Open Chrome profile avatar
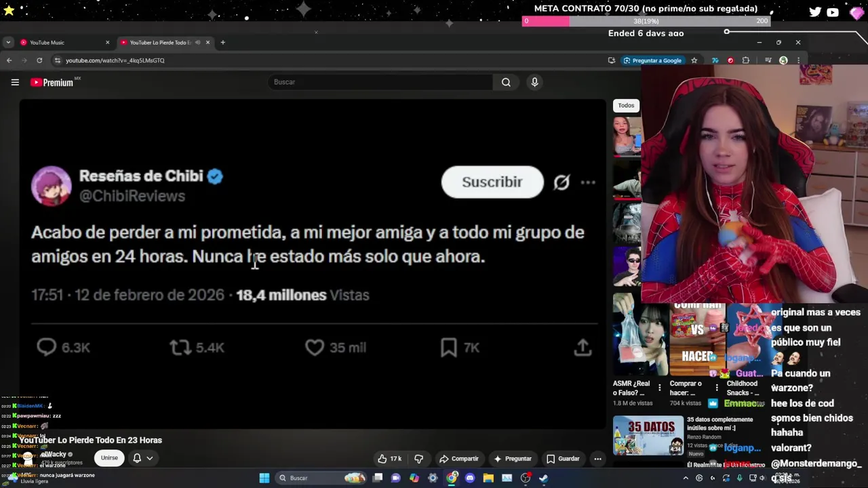 tap(783, 60)
